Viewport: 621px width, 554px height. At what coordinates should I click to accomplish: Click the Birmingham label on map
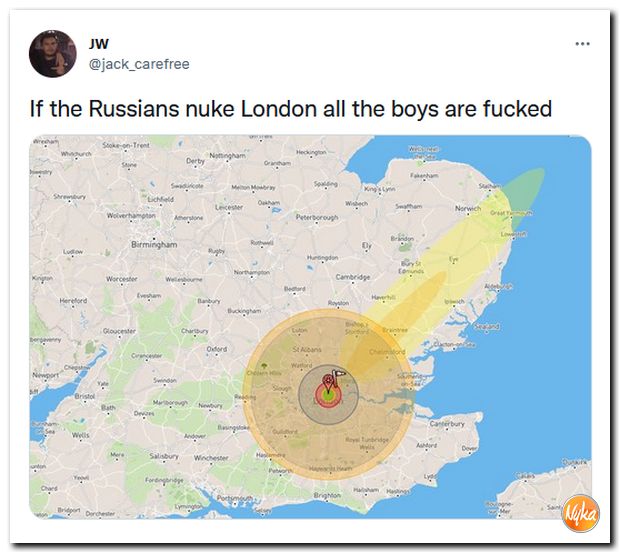pyautogui.click(x=154, y=245)
